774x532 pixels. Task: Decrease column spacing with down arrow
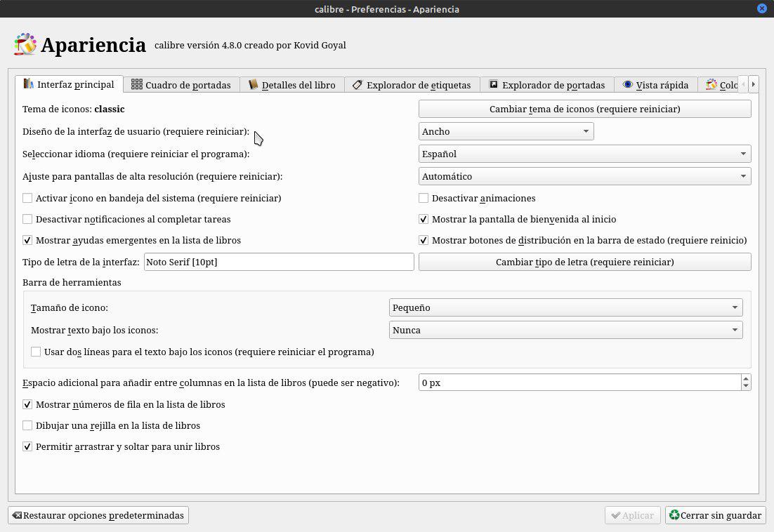coord(746,387)
